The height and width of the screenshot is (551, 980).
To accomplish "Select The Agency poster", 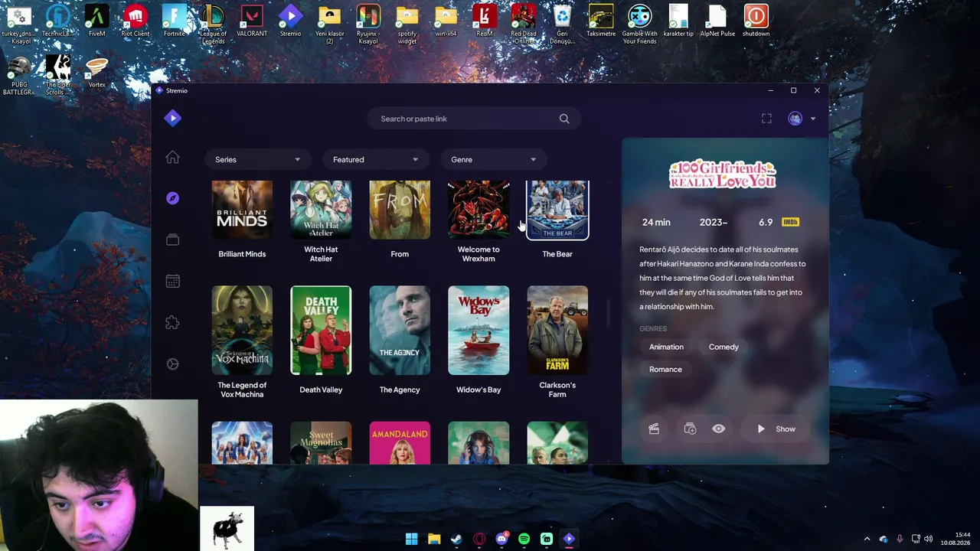I will pos(400,331).
